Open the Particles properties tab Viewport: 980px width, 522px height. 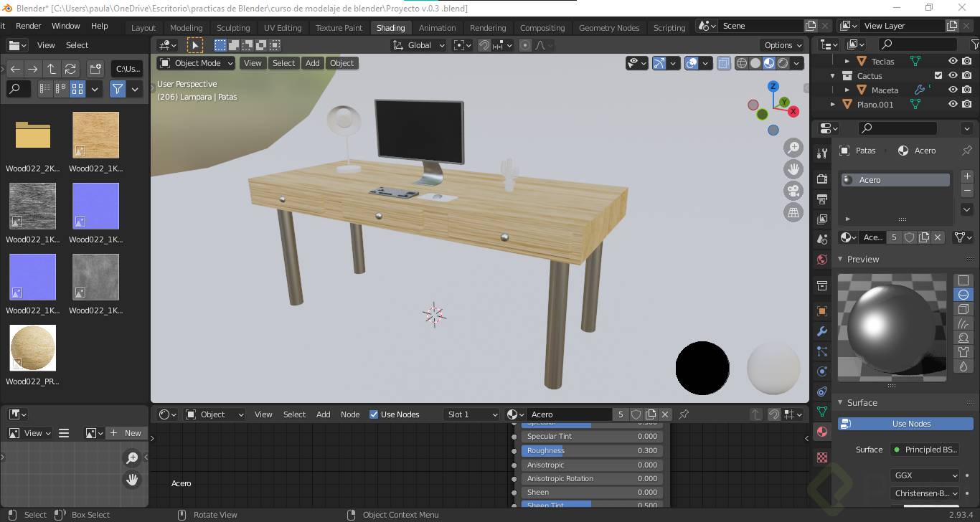click(x=822, y=351)
